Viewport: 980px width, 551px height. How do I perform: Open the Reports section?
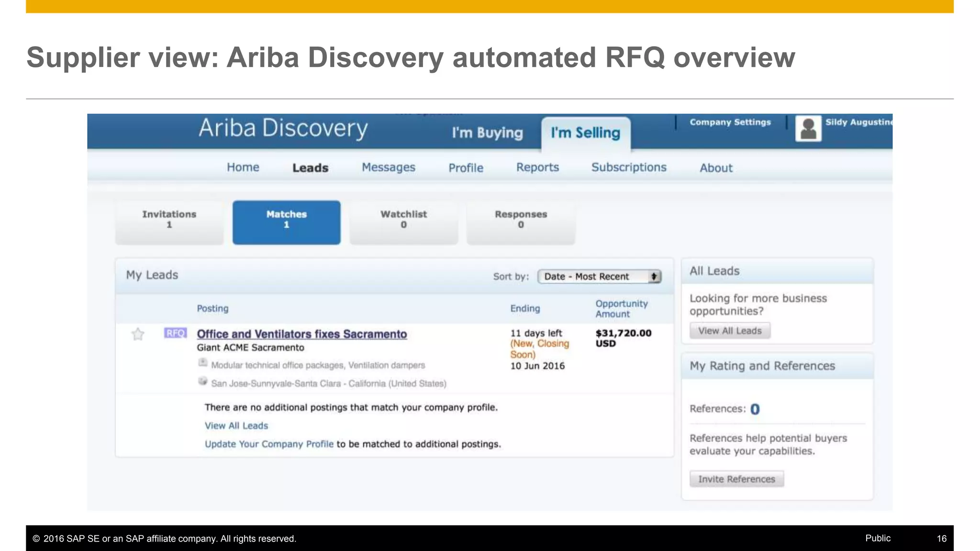(x=537, y=167)
